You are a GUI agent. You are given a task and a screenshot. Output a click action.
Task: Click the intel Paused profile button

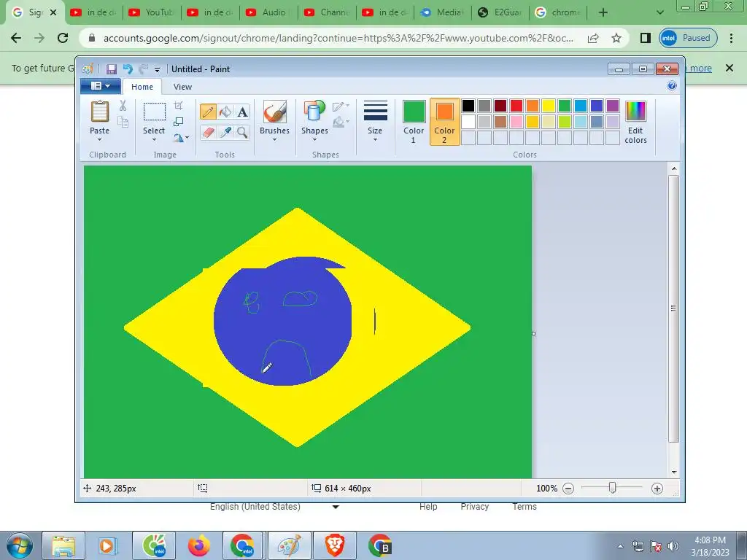688,38
